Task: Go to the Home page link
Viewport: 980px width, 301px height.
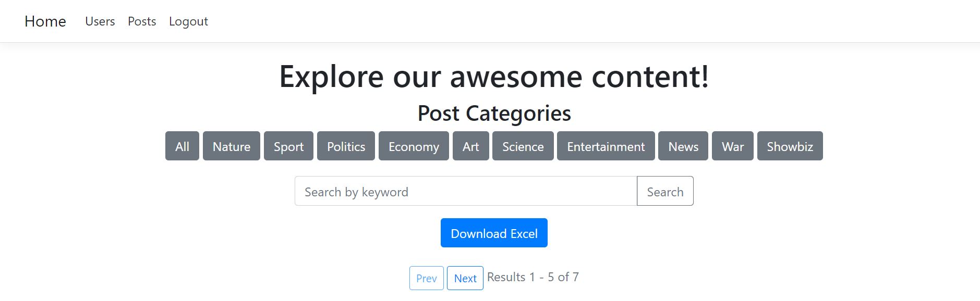Action: coord(45,21)
